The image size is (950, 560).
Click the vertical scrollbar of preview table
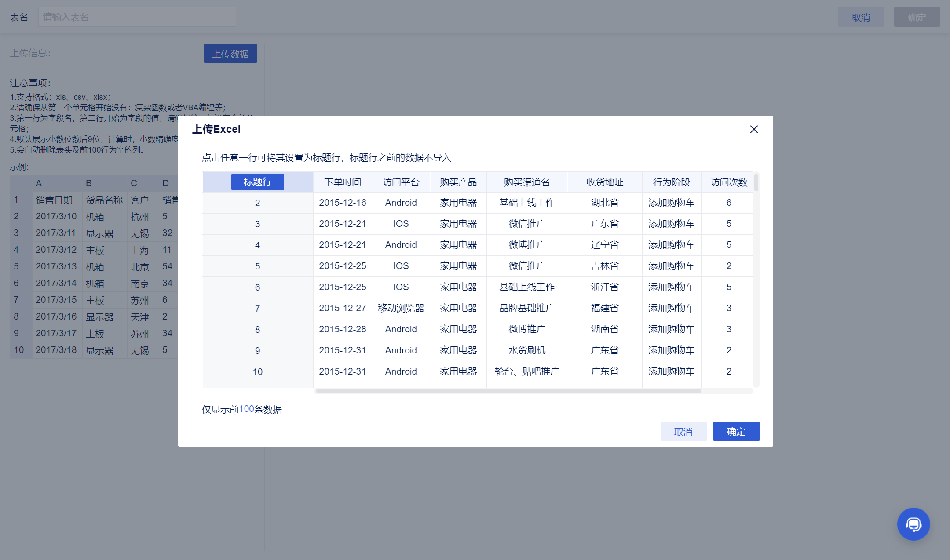(756, 183)
